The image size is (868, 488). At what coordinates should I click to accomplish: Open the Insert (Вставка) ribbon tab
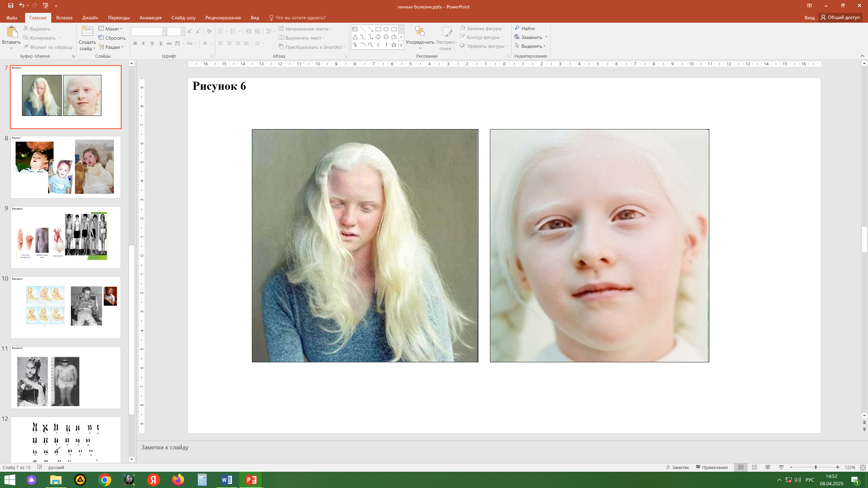pos(64,18)
